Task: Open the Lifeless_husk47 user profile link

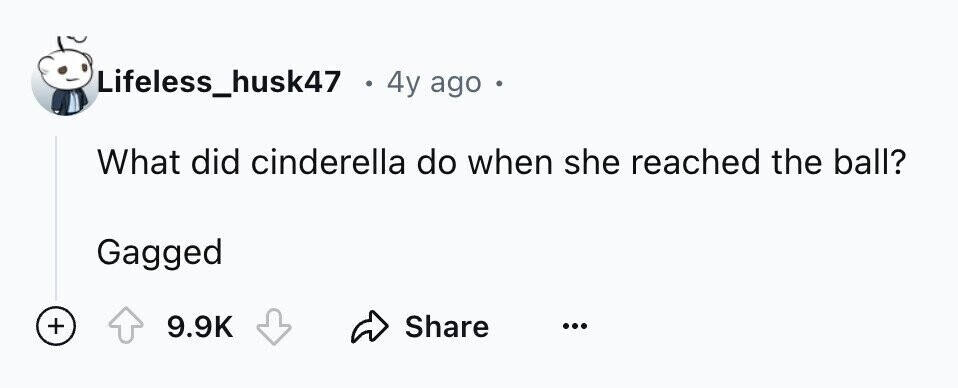Action: point(219,82)
